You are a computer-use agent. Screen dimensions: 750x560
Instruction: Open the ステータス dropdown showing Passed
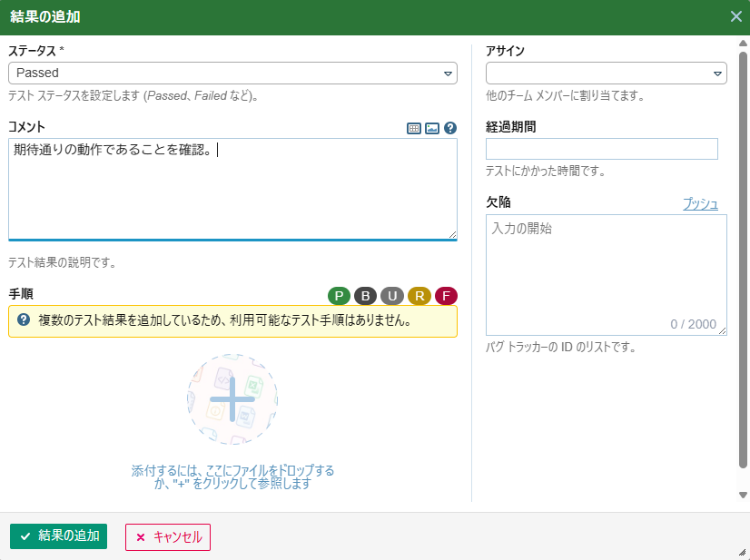click(232, 73)
